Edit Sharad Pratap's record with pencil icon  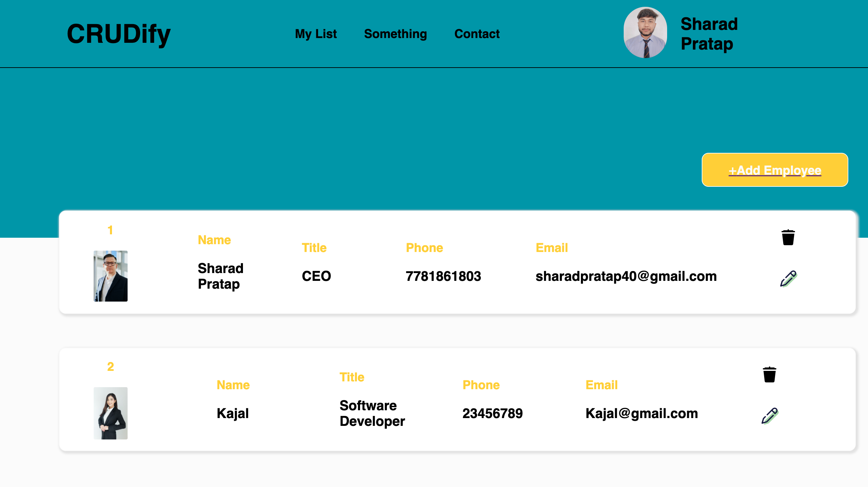pos(788,279)
